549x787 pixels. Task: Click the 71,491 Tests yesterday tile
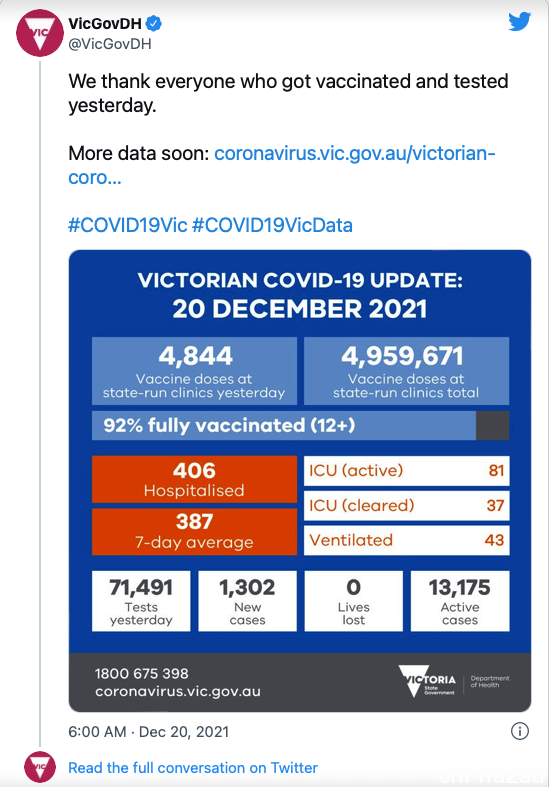[141, 601]
